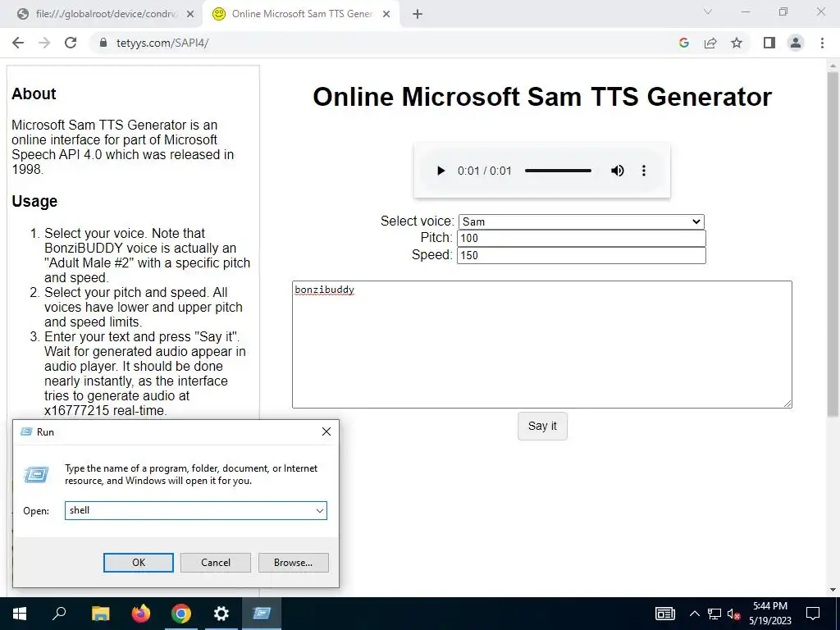The image size is (840, 630).
Task: Close the Microsoft Sam TTS tab
Action: [386, 15]
